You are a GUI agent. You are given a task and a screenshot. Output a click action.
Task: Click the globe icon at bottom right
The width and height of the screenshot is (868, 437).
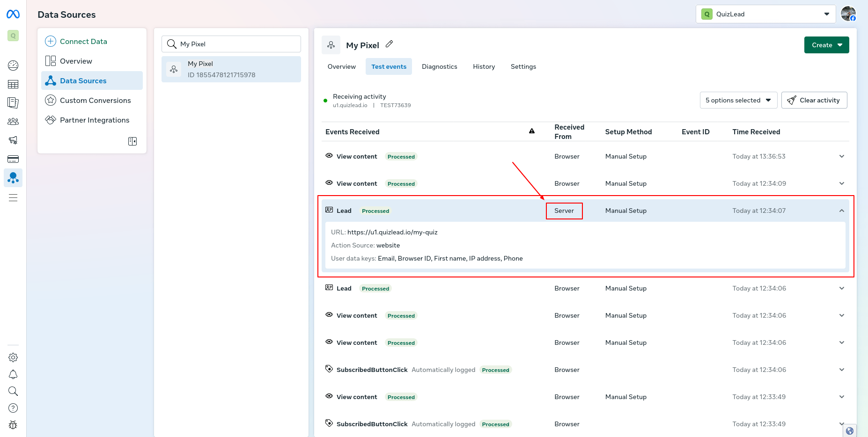click(850, 431)
